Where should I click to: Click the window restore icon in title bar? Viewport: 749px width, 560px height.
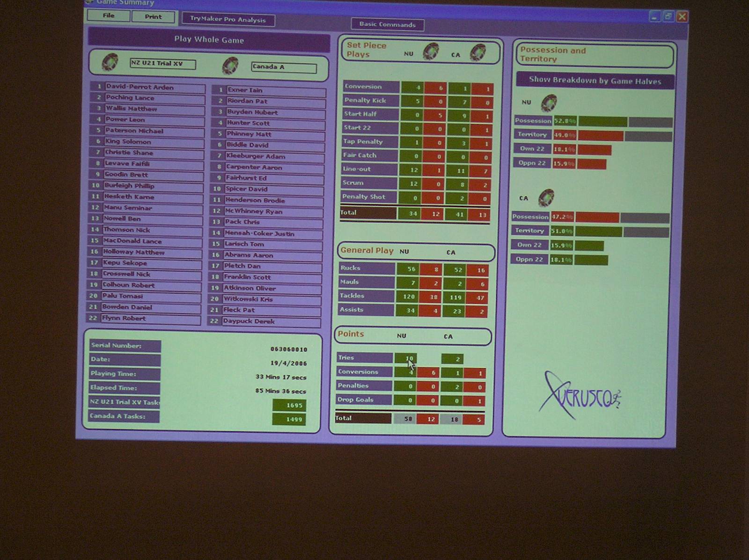pos(668,17)
